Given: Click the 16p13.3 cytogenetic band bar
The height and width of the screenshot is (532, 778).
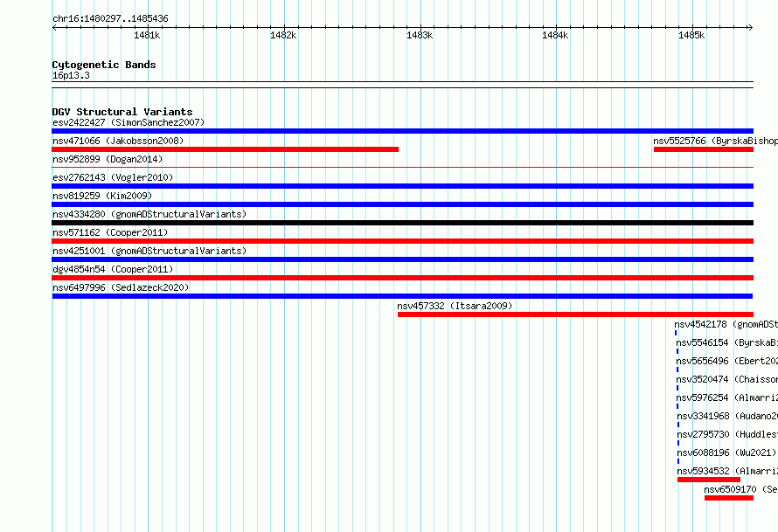Looking at the screenshot, I should (x=402, y=85).
